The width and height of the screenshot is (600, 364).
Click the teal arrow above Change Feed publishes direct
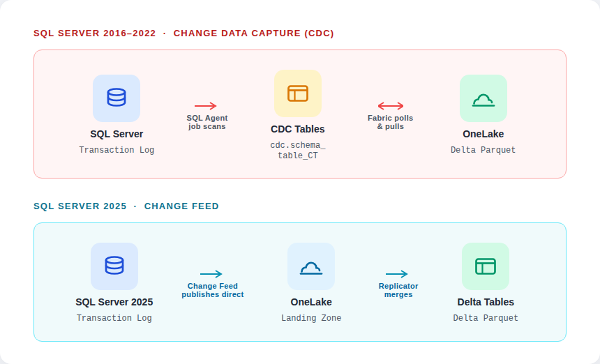coord(211,274)
